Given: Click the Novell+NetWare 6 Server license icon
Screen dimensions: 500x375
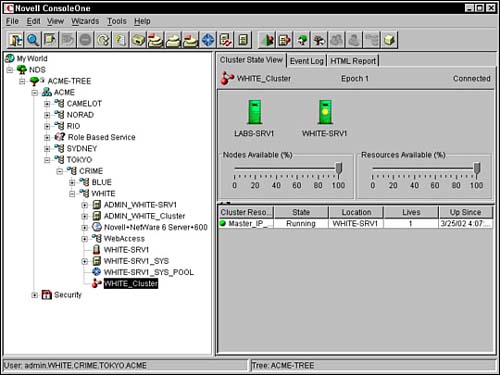Looking at the screenshot, I should (96, 227).
